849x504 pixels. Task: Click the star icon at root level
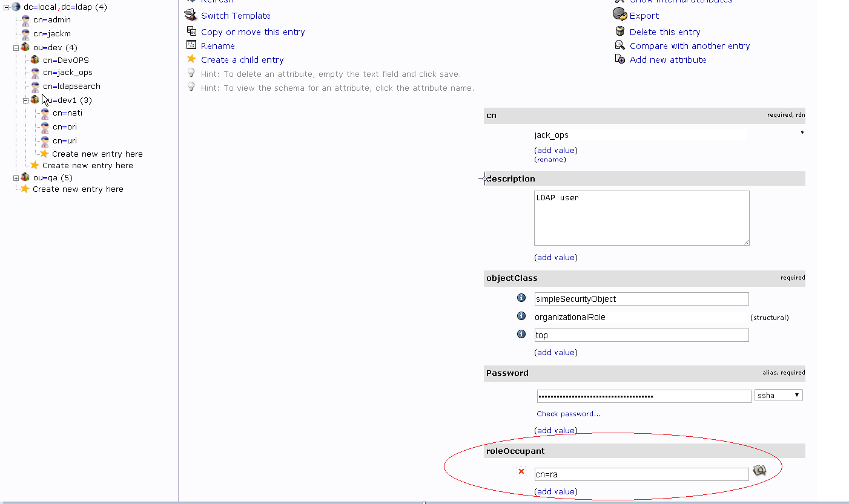click(x=25, y=189)
